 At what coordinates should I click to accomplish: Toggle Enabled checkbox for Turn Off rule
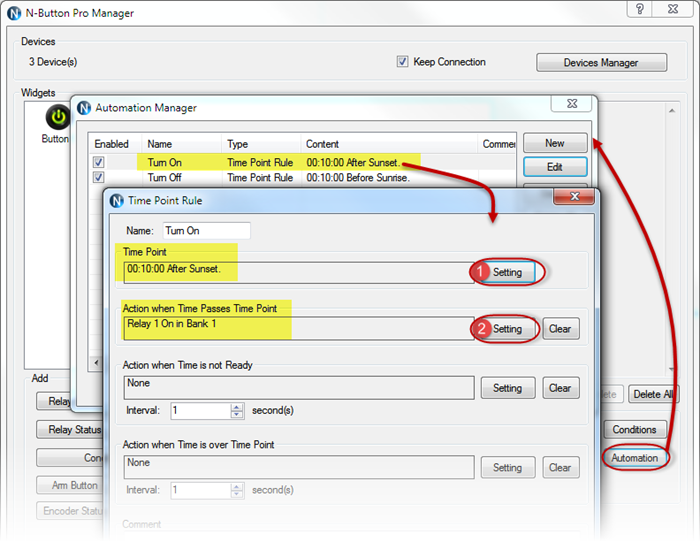pyautogui.click(x=99, y=177)
